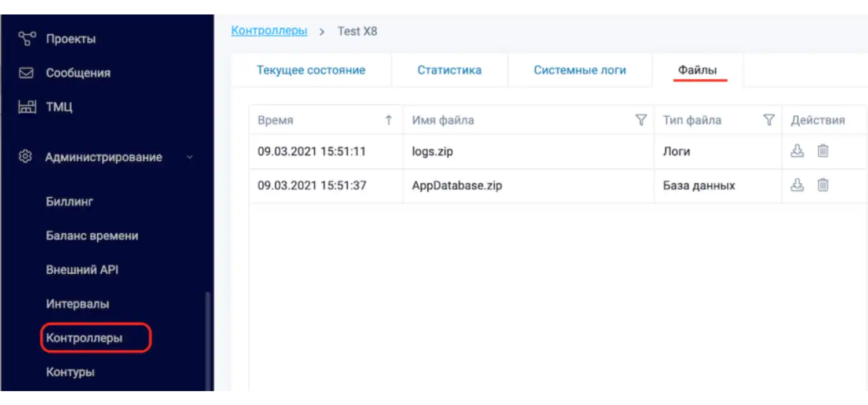Open the Проекты section icon
Viewport: 868px width, 405px height.
[25, 38]
